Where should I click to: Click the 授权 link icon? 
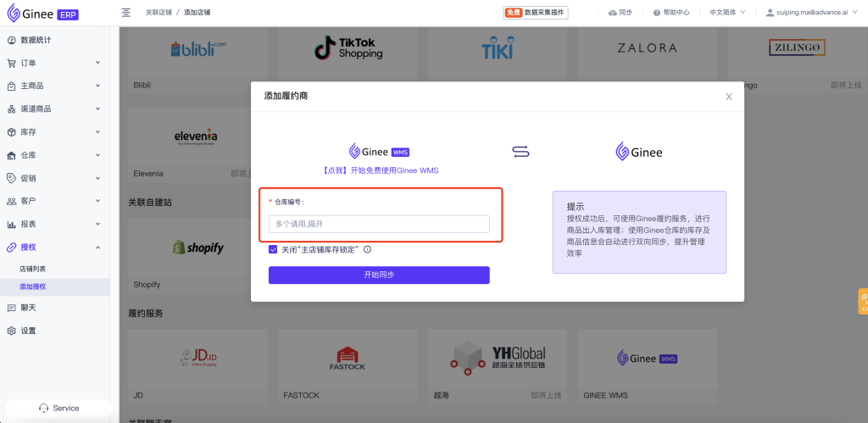click(x=11, y=247)
